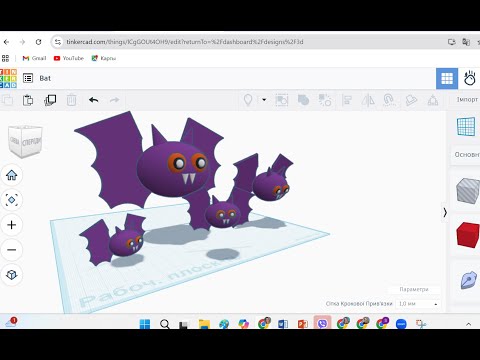Open the Gmail bookmark
This screenshot has width=480, height=360.
pyautogui.click(x=34, y=58)
